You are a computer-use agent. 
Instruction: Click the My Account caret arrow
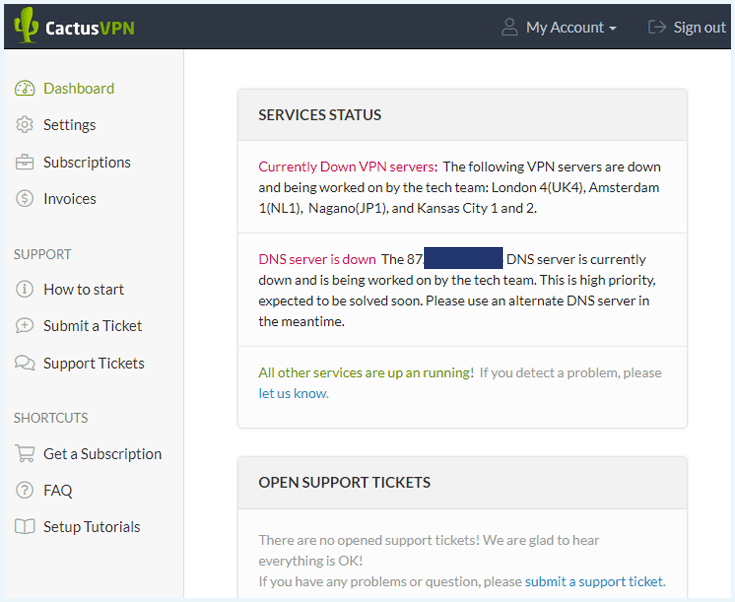click(x=613, y=29)
